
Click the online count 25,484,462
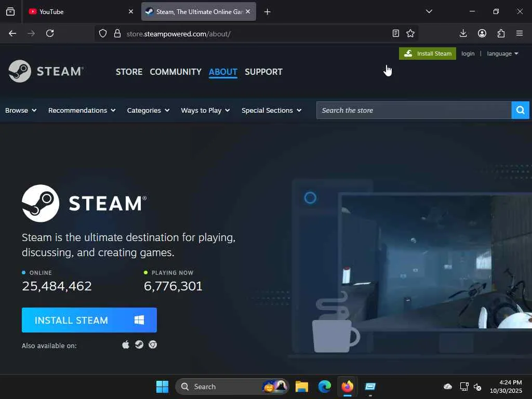57,286
